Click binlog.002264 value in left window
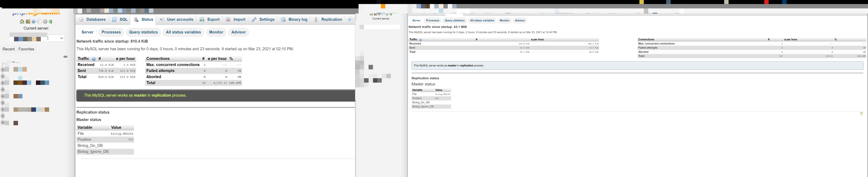The image size is (868, 177). pyautogui.click(x=122, y=134)
